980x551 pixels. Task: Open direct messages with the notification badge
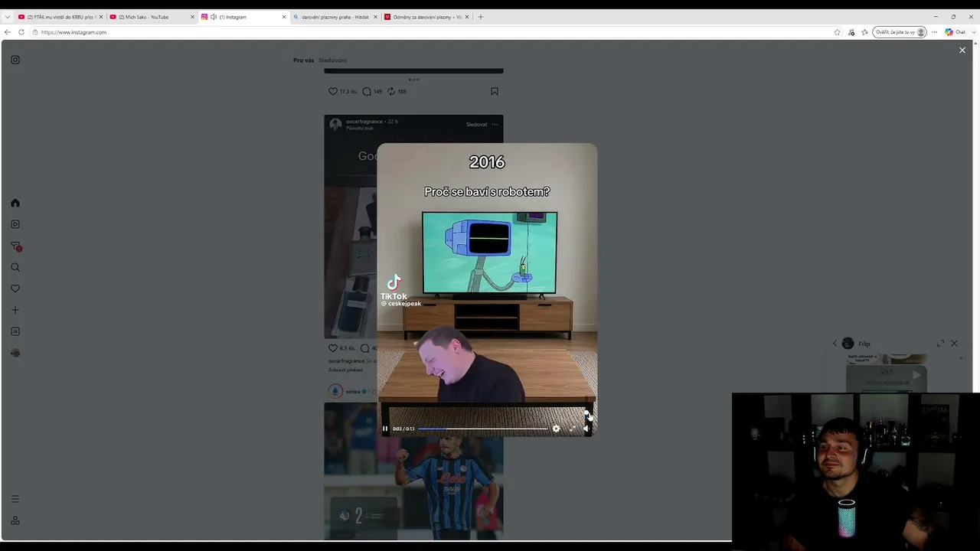[x=15, y=246]
